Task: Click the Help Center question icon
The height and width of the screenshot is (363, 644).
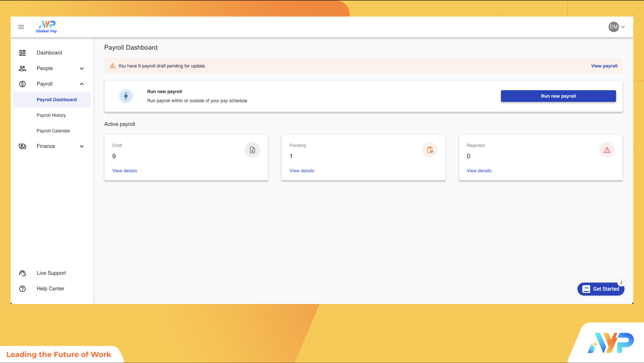Action: (x=22, y=289)
